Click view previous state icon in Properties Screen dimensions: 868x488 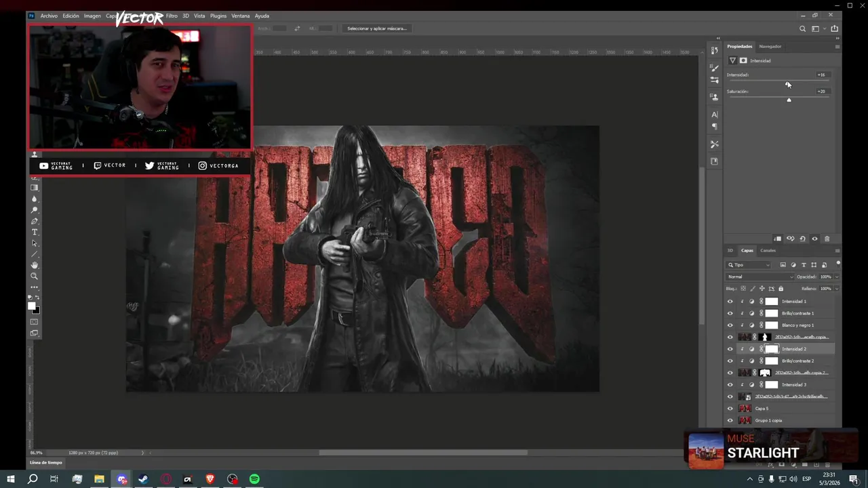point(790,239)
